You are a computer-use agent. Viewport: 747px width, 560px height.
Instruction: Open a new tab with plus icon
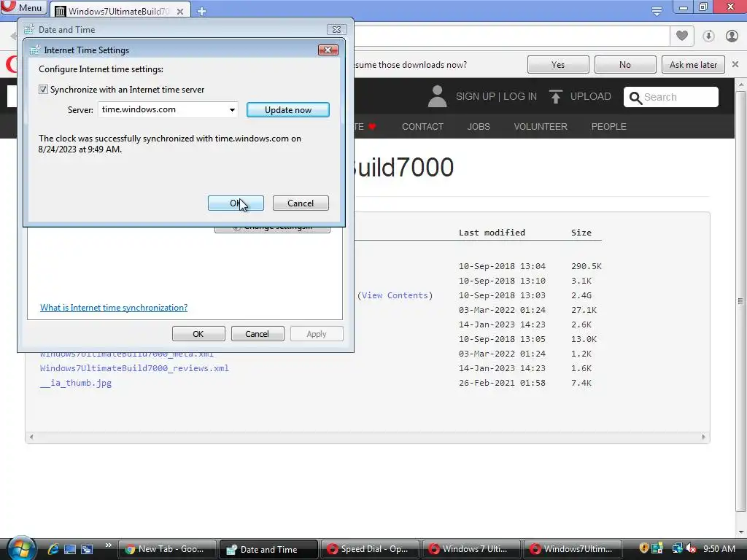click(201, 11)
